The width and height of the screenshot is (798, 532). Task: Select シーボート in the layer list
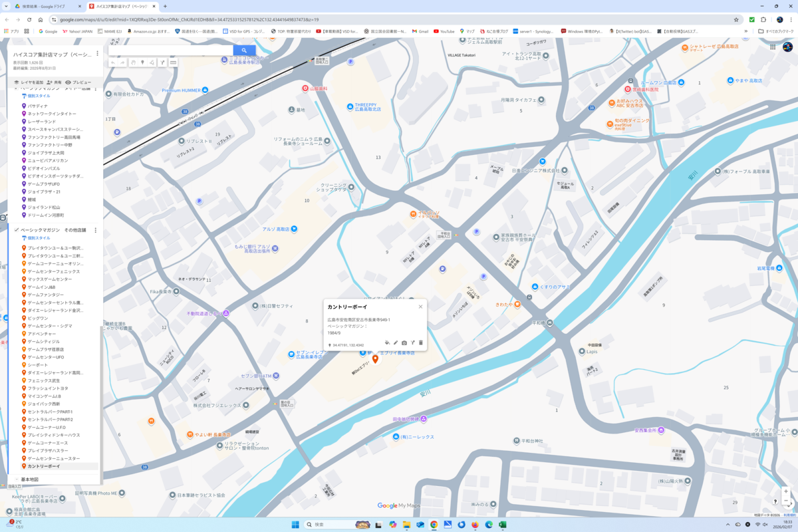coord(38,365)
